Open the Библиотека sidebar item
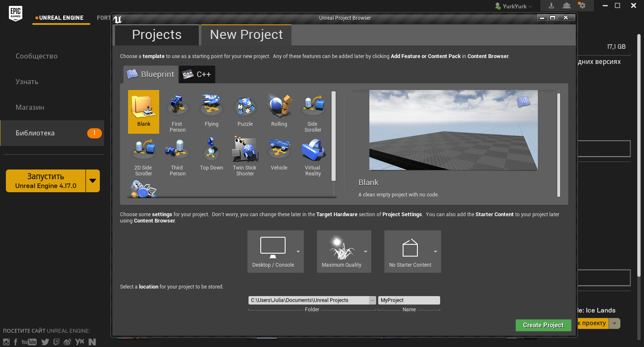 pos(52,133)
